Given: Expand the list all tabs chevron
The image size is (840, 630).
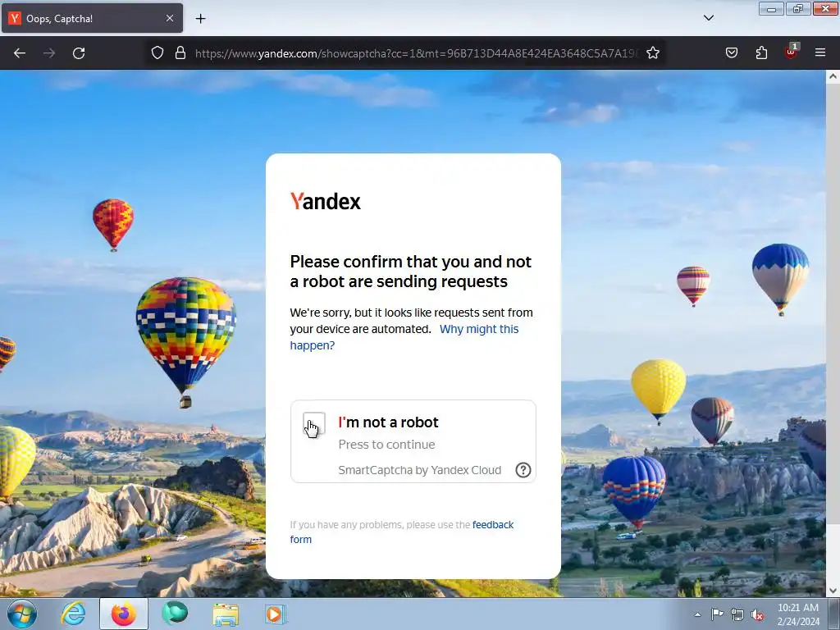Looking at the screenshot, I should 708,18.
